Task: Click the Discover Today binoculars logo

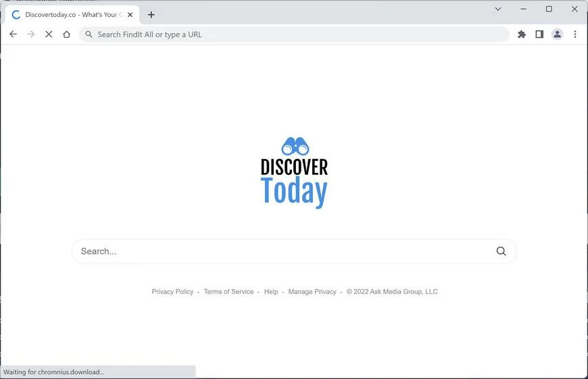Action: [295, 173]
